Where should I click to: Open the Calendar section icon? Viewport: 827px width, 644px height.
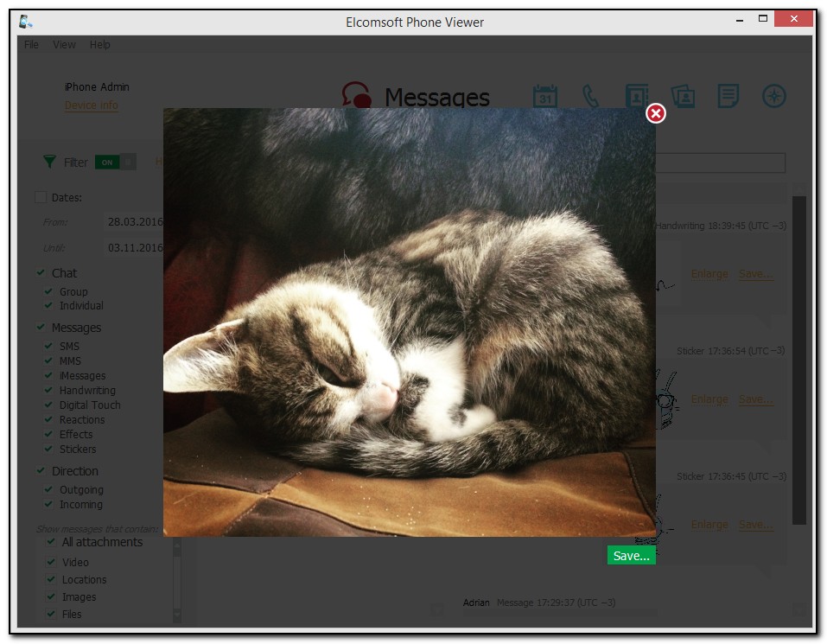pos(544,96)
